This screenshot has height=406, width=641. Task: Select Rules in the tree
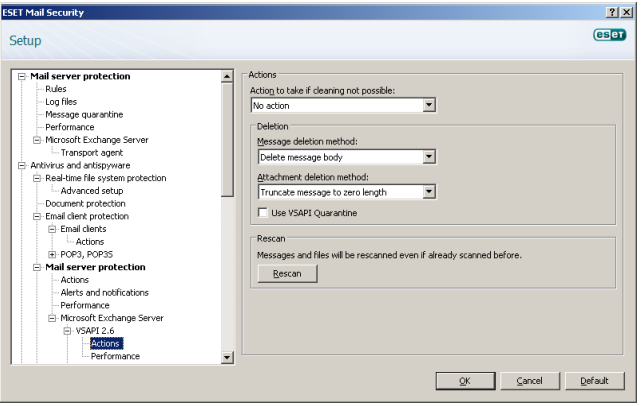click(x=56, y=89)
